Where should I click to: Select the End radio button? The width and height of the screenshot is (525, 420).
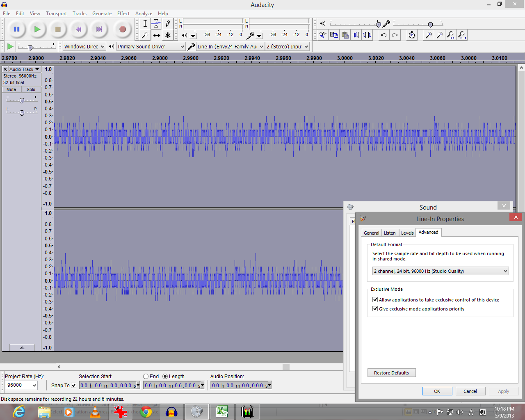(146, 376)
